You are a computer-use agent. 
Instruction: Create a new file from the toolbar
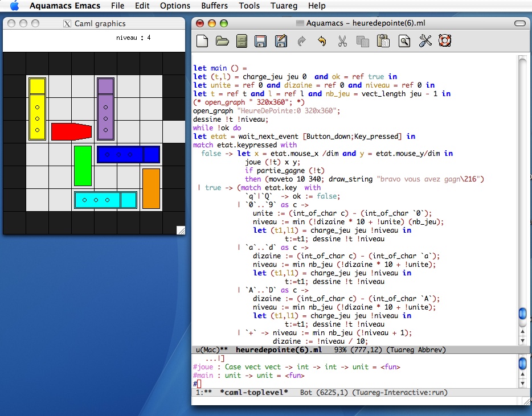(x=202, y=41)
